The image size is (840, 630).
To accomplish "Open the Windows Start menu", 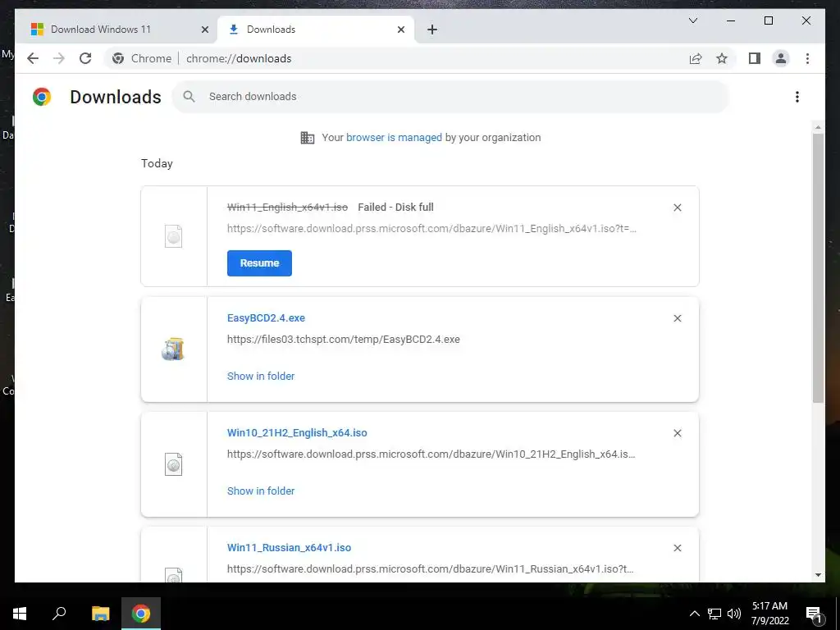I will pyautogui.click(x=20, y=614).
